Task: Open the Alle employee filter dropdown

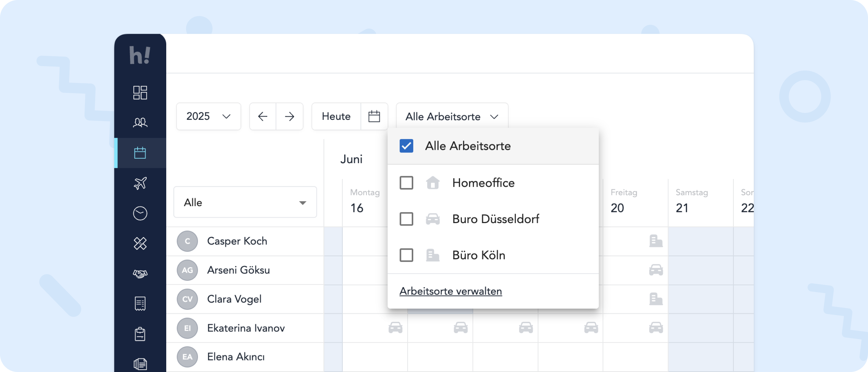Action: pos(245,202)
